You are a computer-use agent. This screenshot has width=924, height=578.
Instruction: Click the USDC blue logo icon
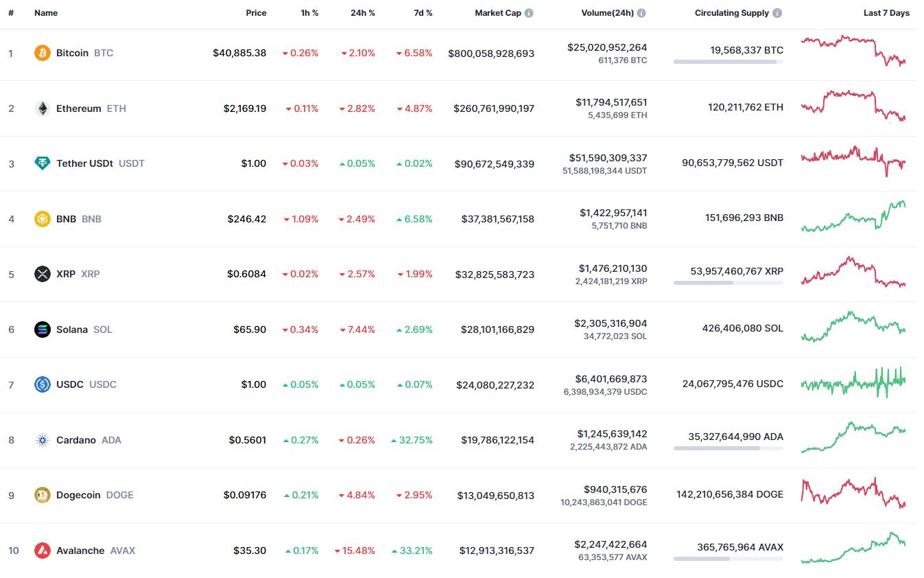(x=43, y=384)
